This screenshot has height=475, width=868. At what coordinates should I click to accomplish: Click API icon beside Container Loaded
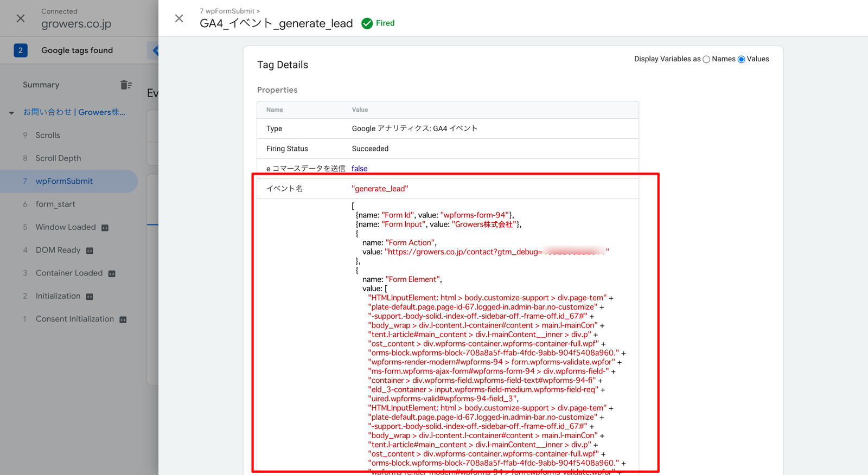tap(112, 274)
